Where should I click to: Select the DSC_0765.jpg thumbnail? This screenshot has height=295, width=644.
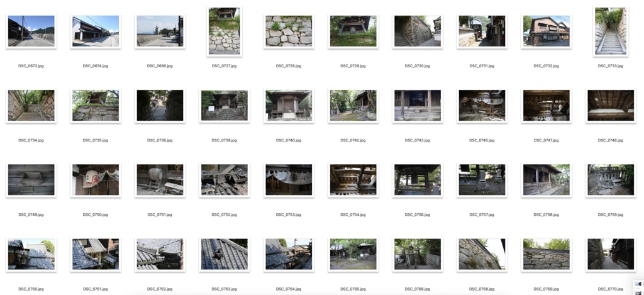pyautogui.click(x=353, y=254)
